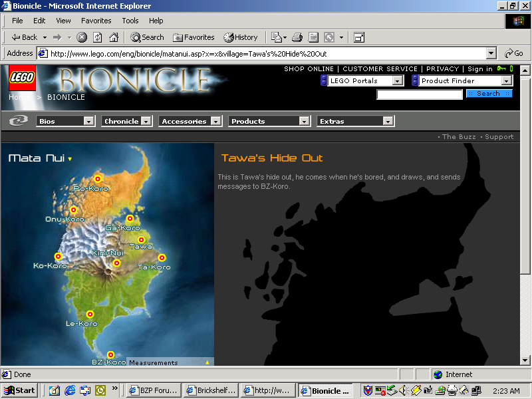Viewport: 532px width, 399px height.
Task: Open the Help menu
Action: tap(156, 21)
